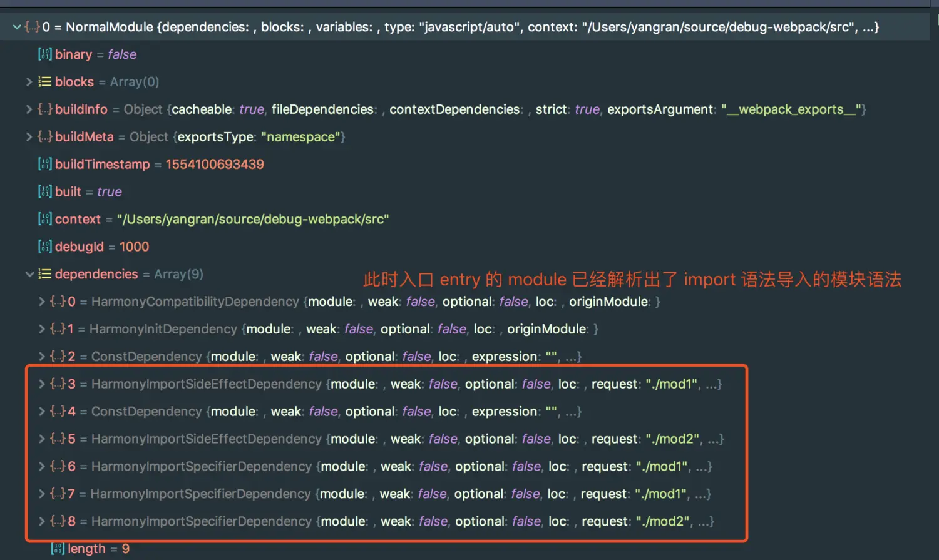This screenshot has width=939, height=560.
Task: Select the buildTimestamp value 1554100693439
Action: tap(215, 165)
